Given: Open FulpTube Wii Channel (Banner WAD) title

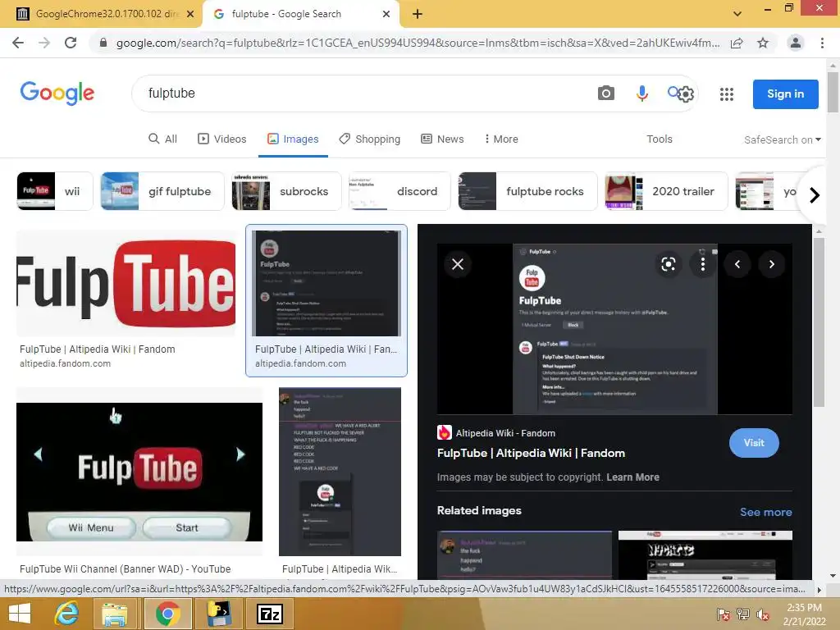Looking at the screenshot, I should (126, 569).
